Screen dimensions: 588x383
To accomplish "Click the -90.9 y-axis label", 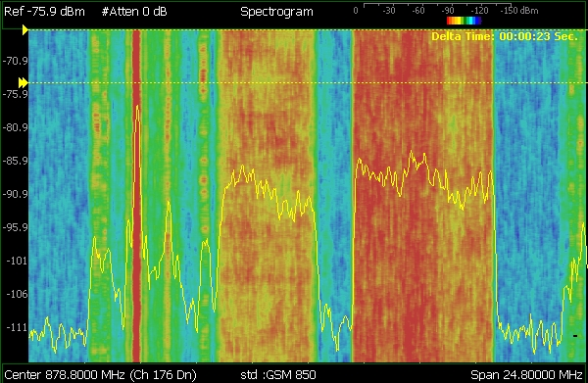I will click(x=16, y=194).
